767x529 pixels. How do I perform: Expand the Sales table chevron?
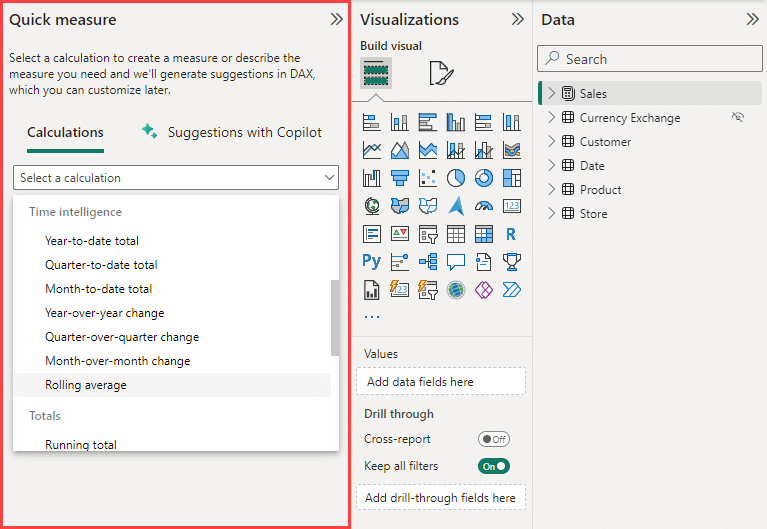click(x=552, y=93)
